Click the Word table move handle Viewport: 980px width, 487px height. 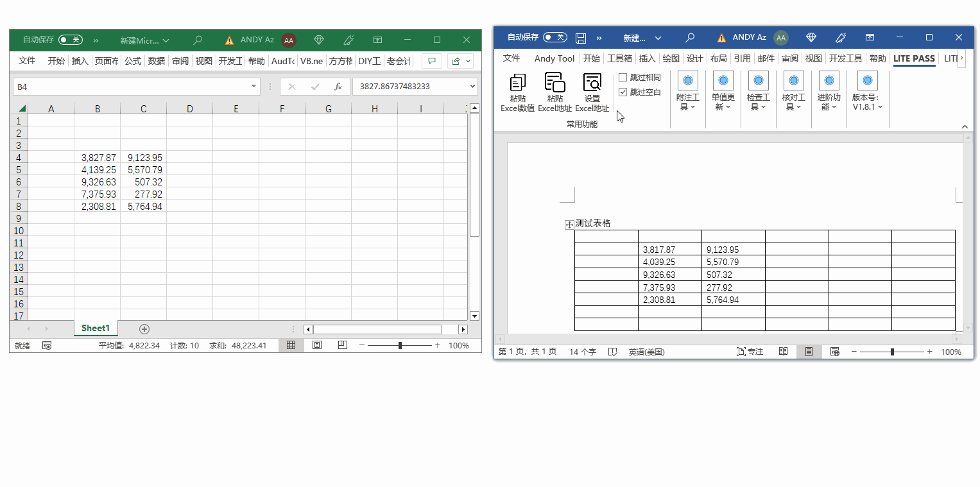click(569, 225)
